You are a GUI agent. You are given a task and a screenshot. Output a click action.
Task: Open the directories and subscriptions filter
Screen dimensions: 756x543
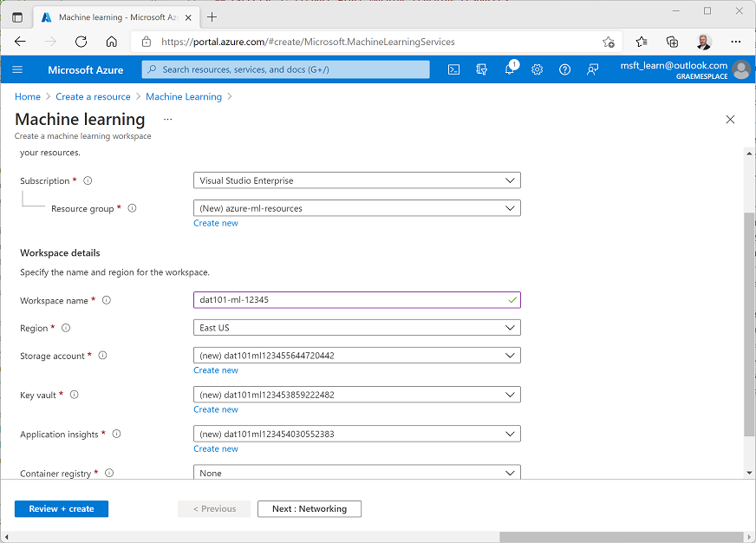481,69
